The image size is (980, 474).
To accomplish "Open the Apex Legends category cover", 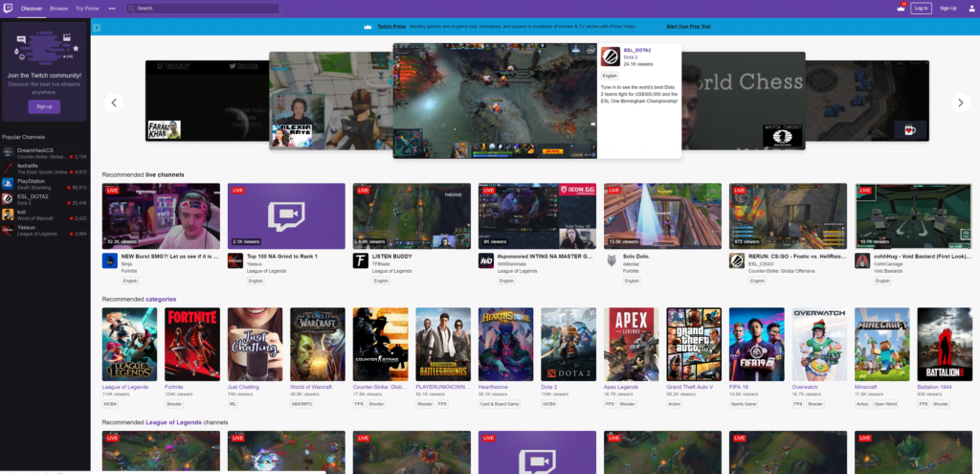I will (632, 344).
